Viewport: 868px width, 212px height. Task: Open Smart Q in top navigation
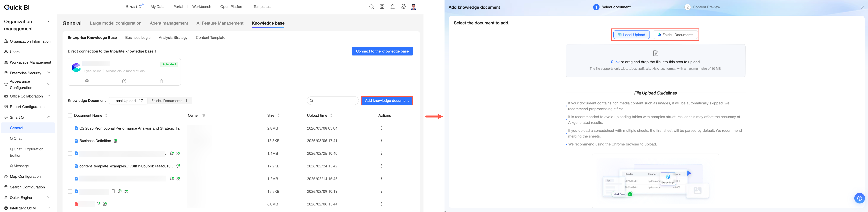[x=134, y=6]
